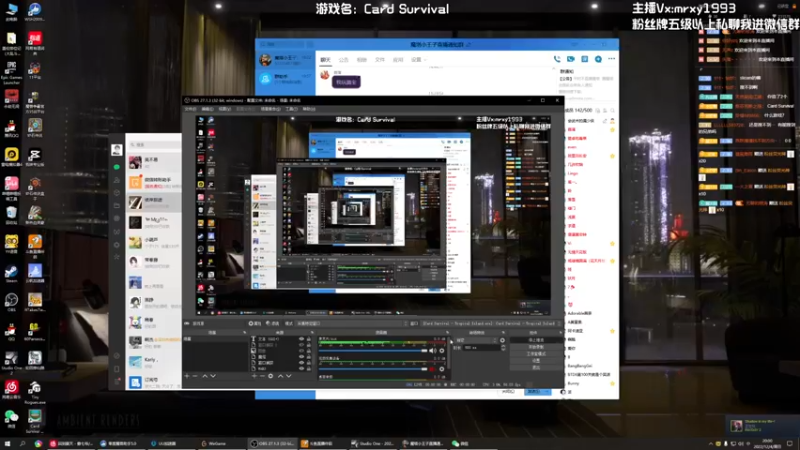Click second mixer channel volume slider
Screen dimensions: 800x450
(373, 369)
